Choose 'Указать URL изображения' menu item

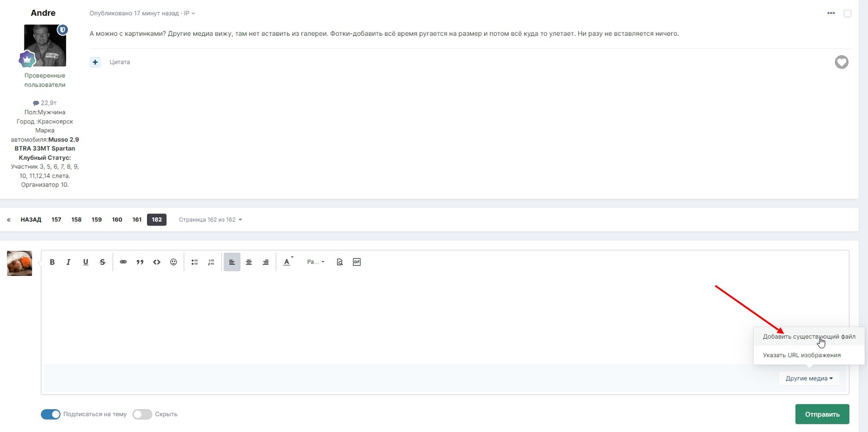tap(809, 355)
